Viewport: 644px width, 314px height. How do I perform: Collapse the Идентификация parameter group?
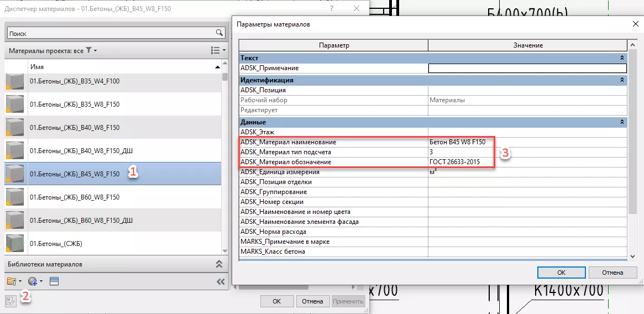pos(622,80)
